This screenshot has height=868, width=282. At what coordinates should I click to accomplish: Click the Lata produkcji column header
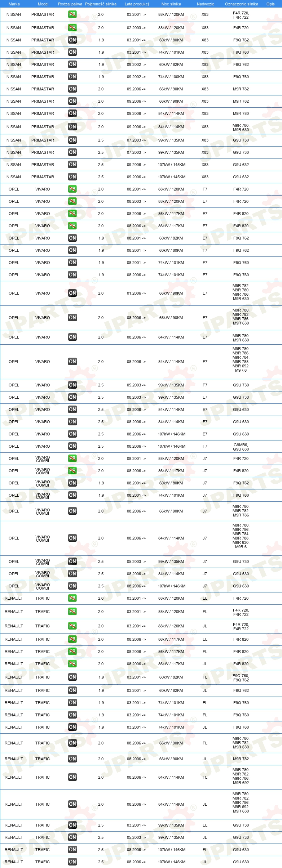coord(137,4)
